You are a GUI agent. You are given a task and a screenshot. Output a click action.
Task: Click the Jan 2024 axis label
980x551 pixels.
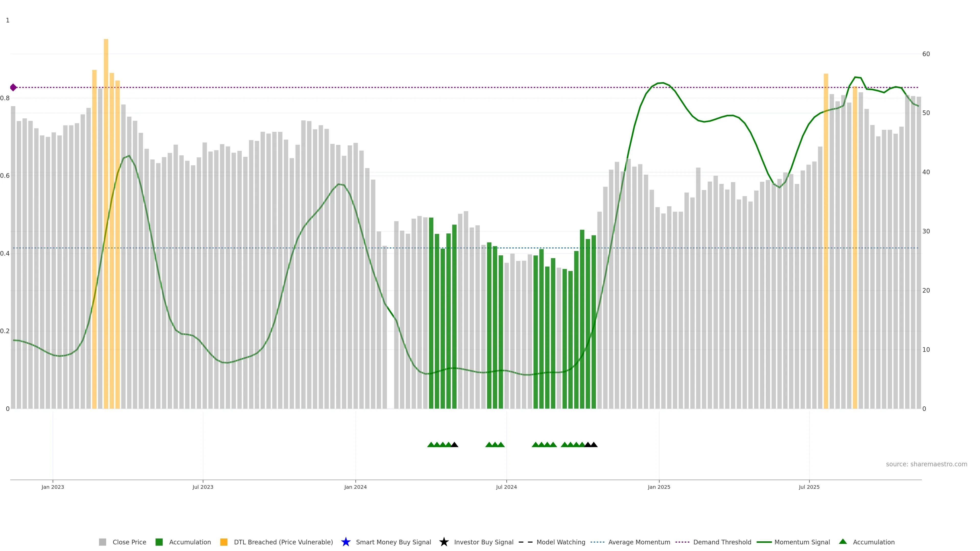click(355, 487)
